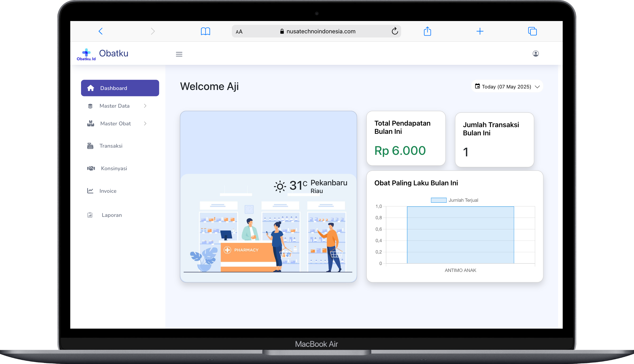Open the Today date dropdown
The image size is (634, 364).
[507, 87]
